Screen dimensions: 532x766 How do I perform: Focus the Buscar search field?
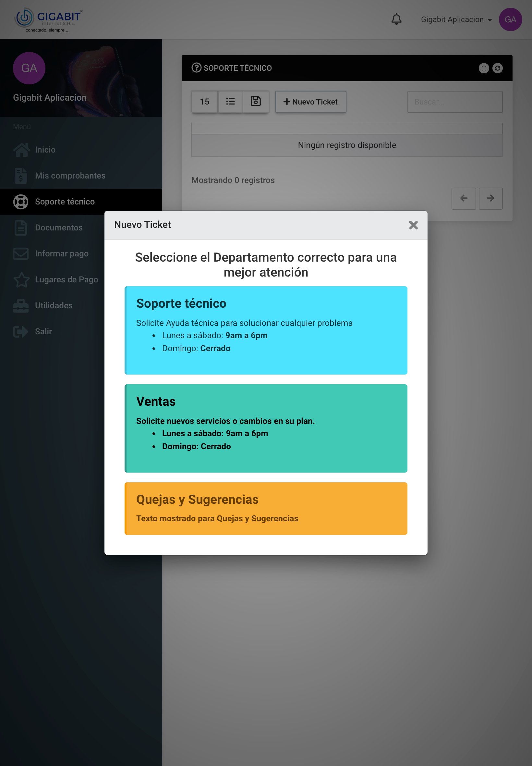[x=455, y=102]
